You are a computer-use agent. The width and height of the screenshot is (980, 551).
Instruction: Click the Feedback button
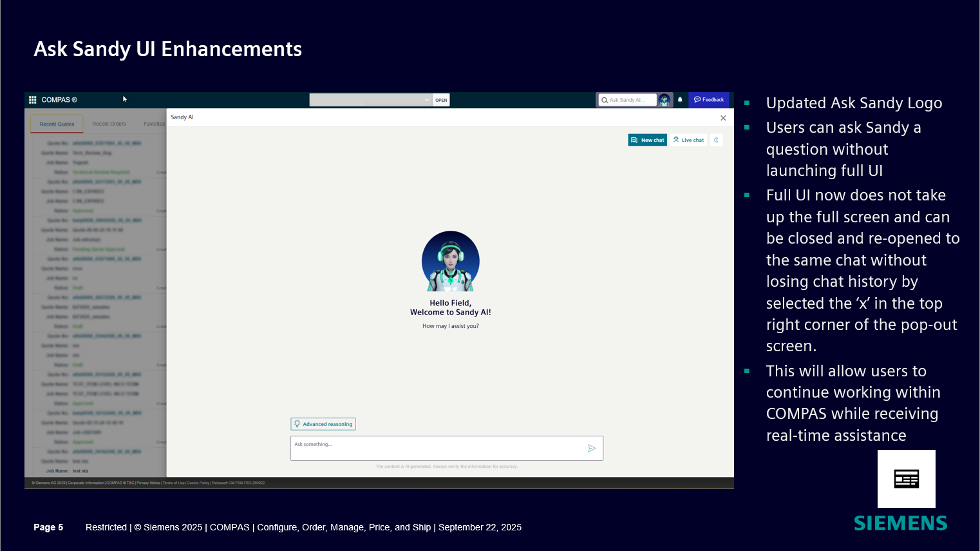[709, 100]
